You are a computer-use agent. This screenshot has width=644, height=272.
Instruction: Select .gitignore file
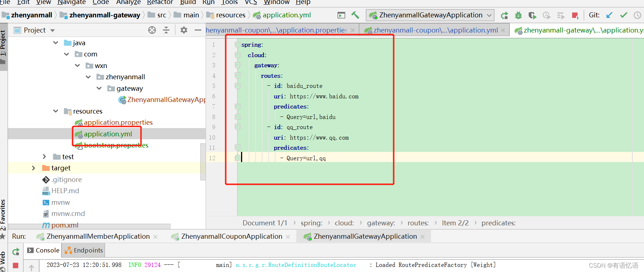[67, 180]
